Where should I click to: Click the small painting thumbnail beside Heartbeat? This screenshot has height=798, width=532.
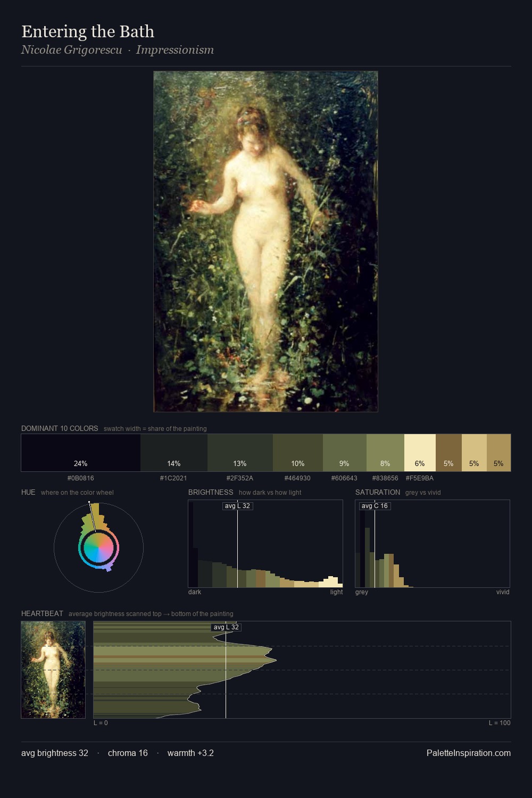(53, 670)
